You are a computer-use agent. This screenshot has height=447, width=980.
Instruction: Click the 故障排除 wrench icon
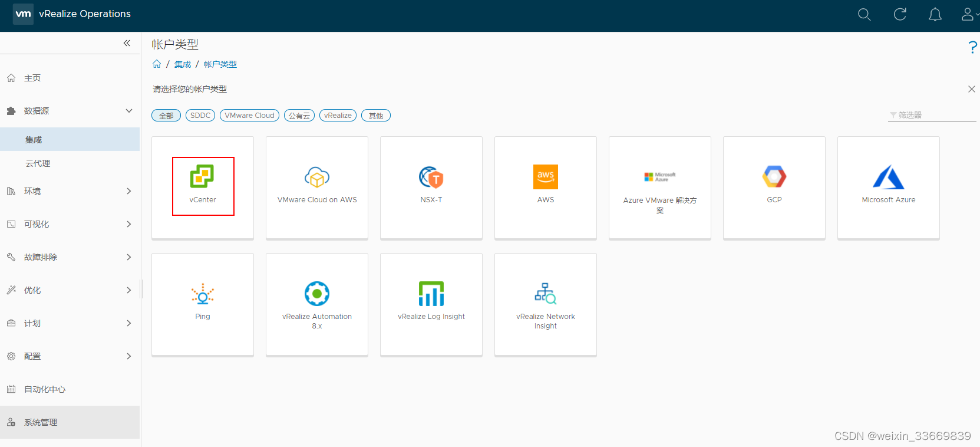click(x=11, y=257)
